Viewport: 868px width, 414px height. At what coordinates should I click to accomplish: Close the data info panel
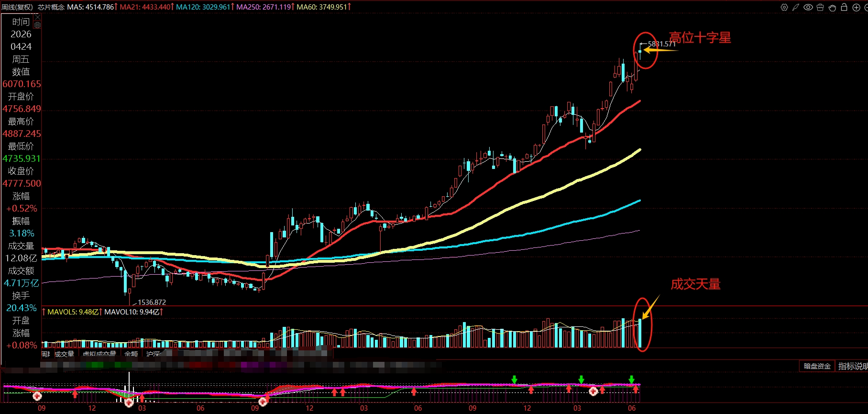point(37,17)
